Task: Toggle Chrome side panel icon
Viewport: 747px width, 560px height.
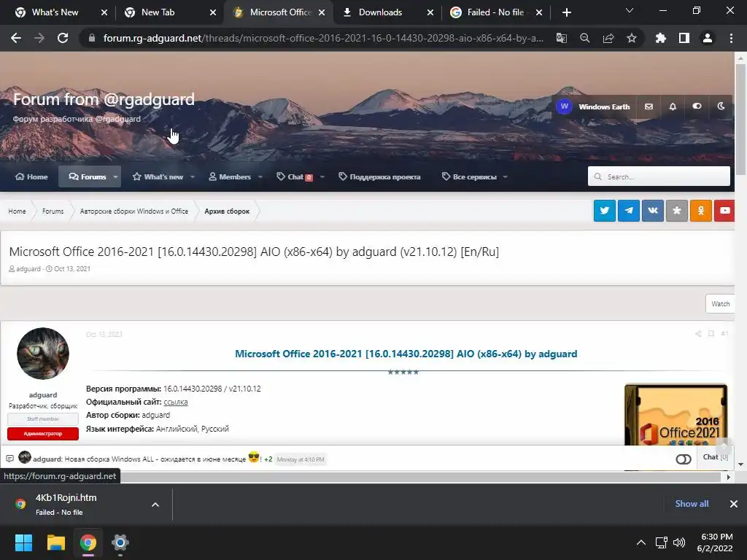Action: [x=684, y=38]
